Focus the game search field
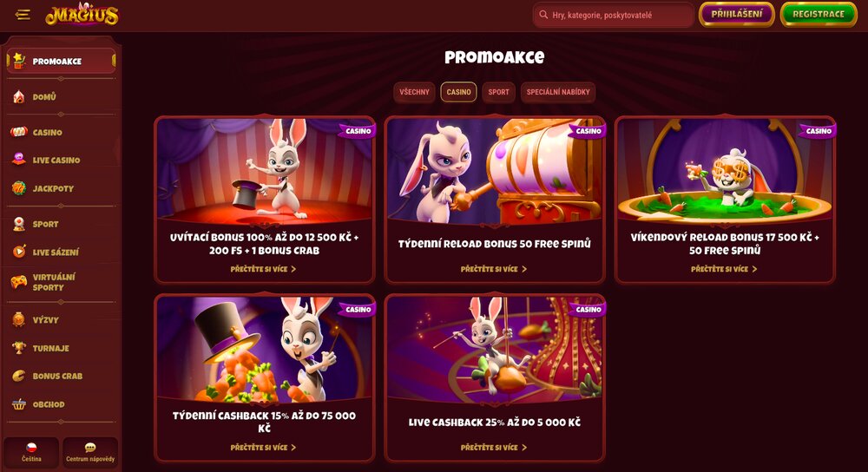 [613, 15]
